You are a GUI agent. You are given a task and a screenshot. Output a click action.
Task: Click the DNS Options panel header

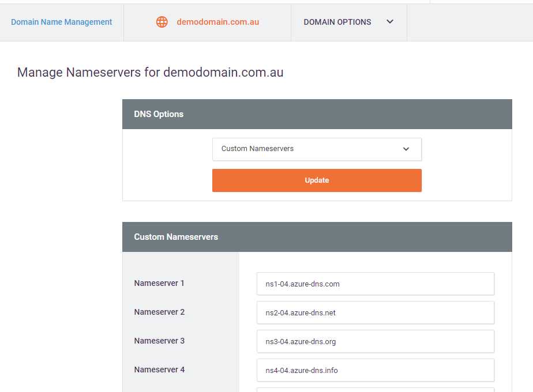317,114
